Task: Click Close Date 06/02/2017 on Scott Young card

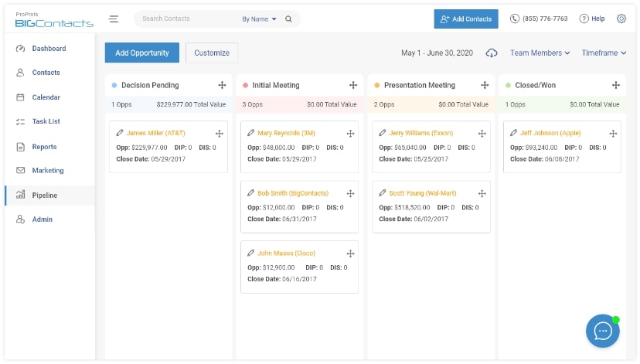Action: [x=414, y=219]
